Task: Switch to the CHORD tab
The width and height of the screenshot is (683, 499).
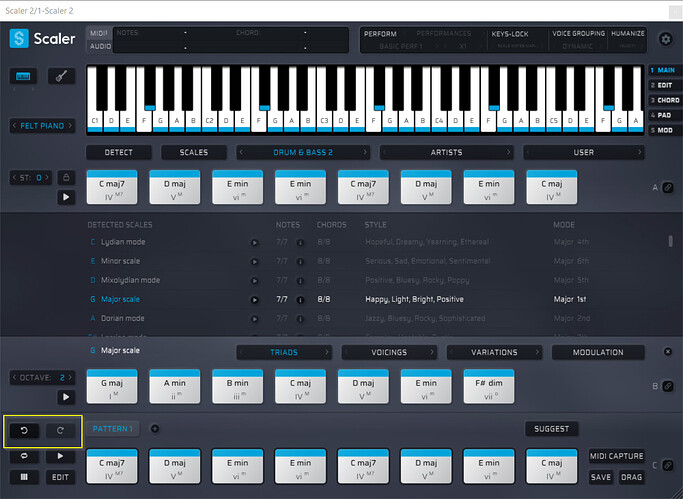Action: 665,100
